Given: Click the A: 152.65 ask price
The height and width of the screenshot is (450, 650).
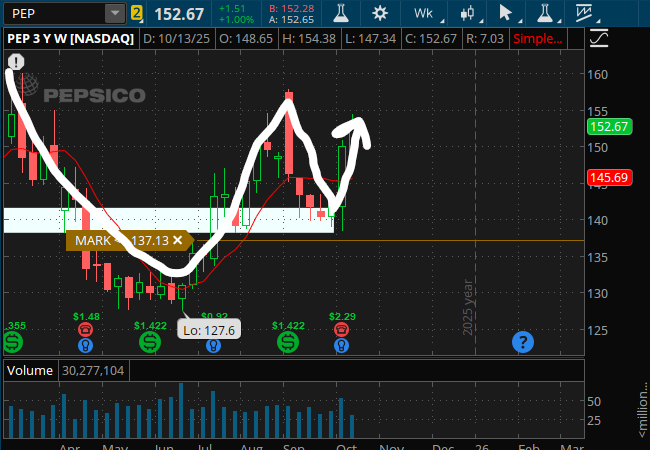Looking at the screenshot, I should point(291,19).
